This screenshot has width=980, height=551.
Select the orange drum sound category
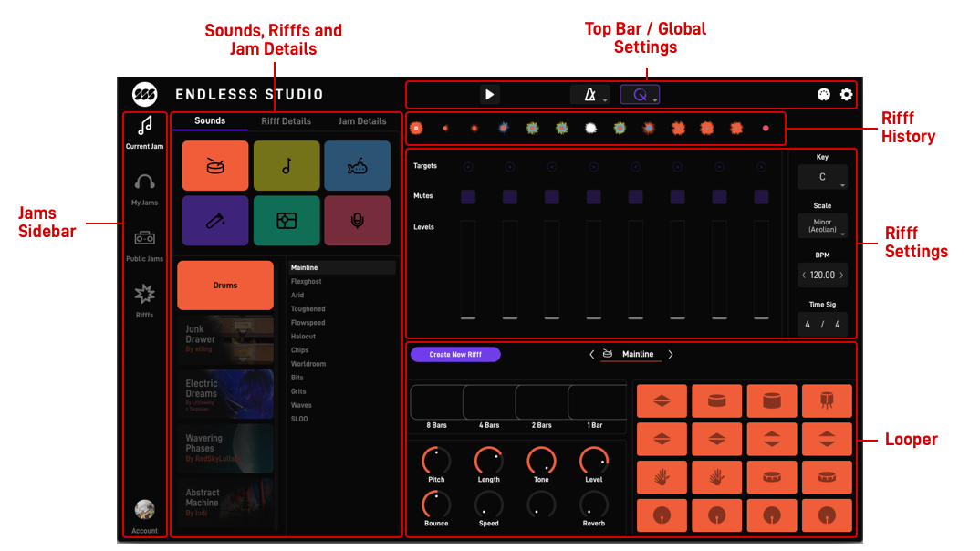pyautogui.click(x=215, y=165)
